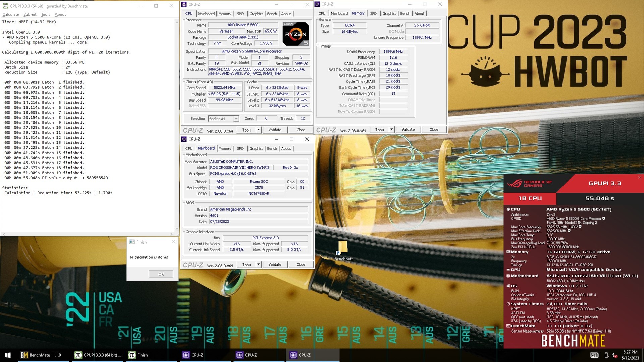The width and height of the screenshot is (644, 362).
Task: Click Validate in the CPU-Z CPU window
Action: point(275,130)
